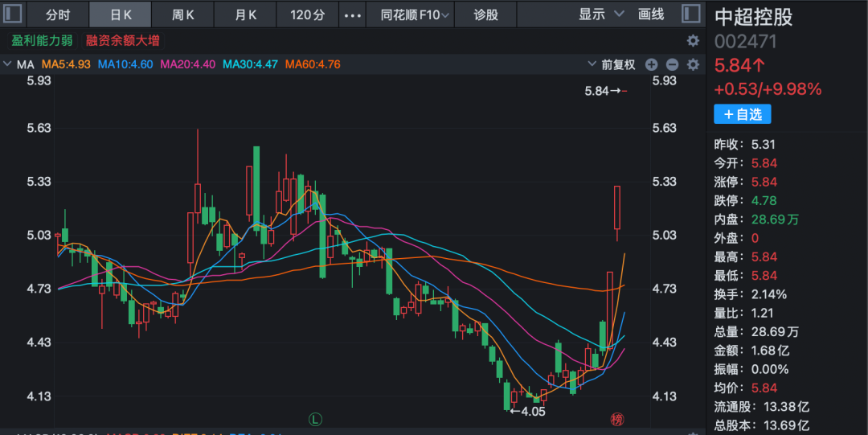868x435 pixels.
Task: Switch to the 月K monthly tab
Action: coord(245,14)
